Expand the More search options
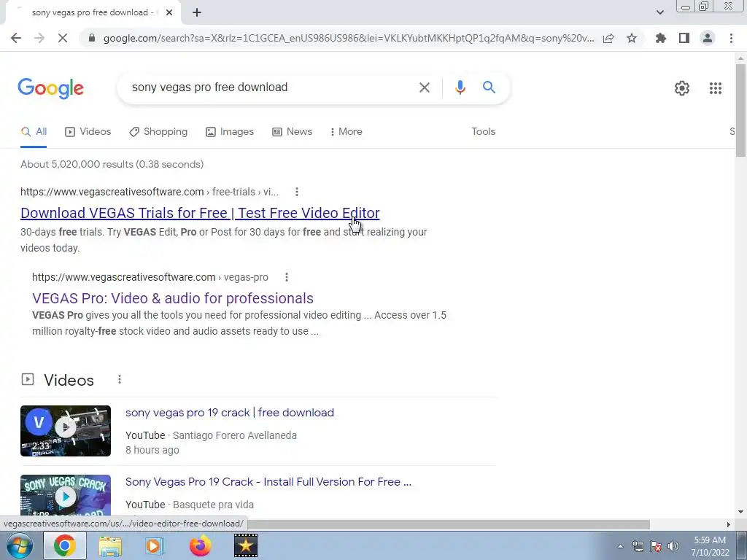This screenshot has width=747, height=560. [x=346, y=132]
